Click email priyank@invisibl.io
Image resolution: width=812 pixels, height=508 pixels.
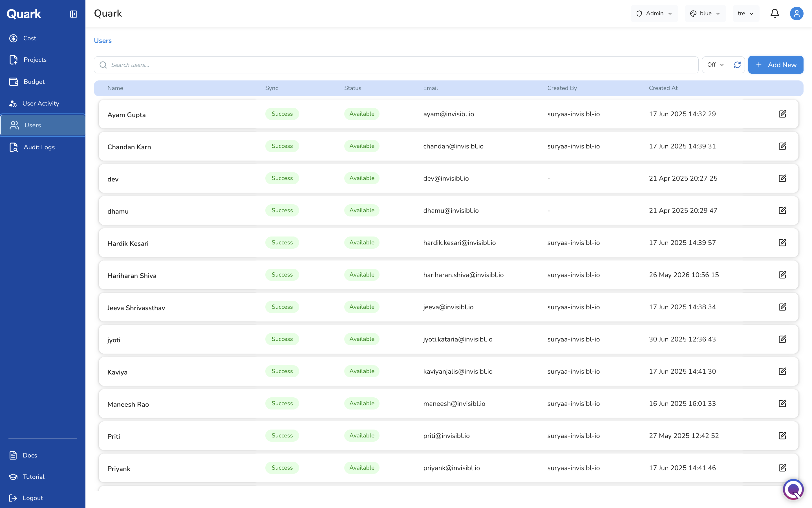pyautogui.click(x=451, y=468)
